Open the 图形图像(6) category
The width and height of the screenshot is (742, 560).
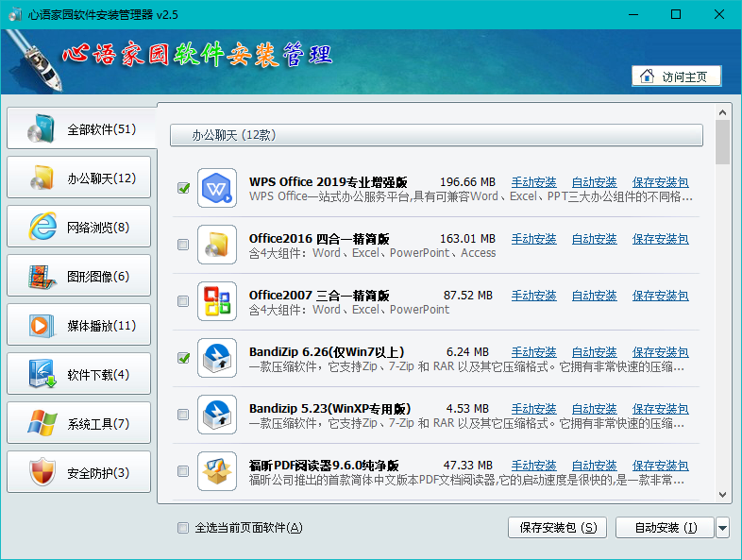(x=78, y=276)
